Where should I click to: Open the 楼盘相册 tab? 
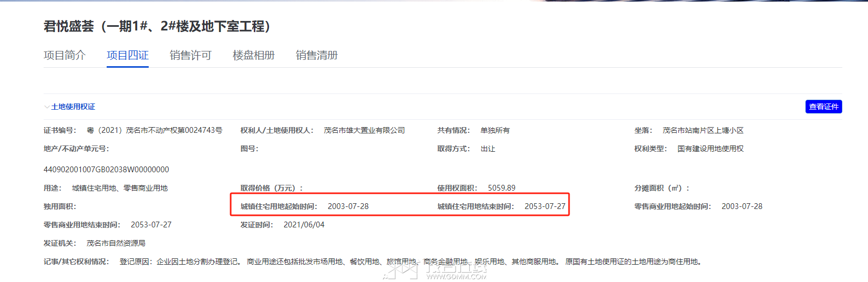click(254, 55)
